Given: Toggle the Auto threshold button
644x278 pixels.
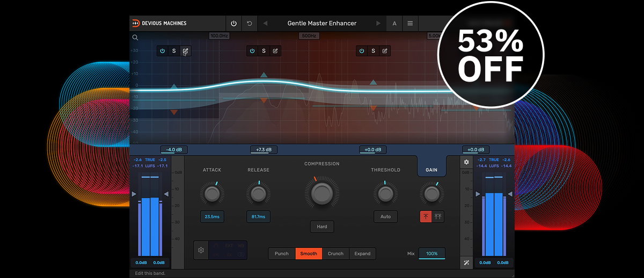Looking at the screenshot, I should coord(385,217).
